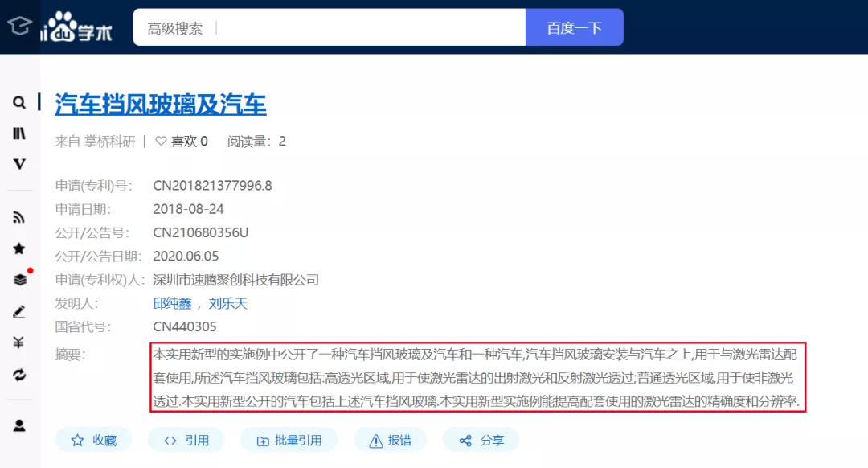The width and height of the screenshot is (868, 468).
Task: Click the heart like icon
Action: pos(161,142)
